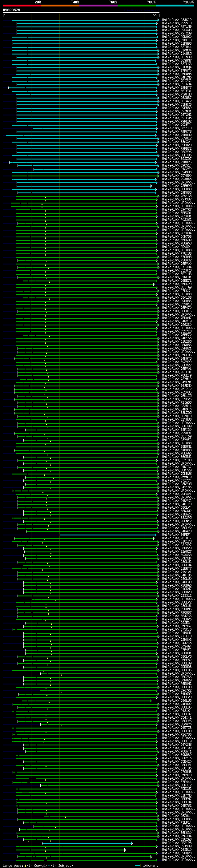Screen dimensions: 197x868
Task: Select the UniRef100_Q10101 label
Action: (x=177, y=572)
